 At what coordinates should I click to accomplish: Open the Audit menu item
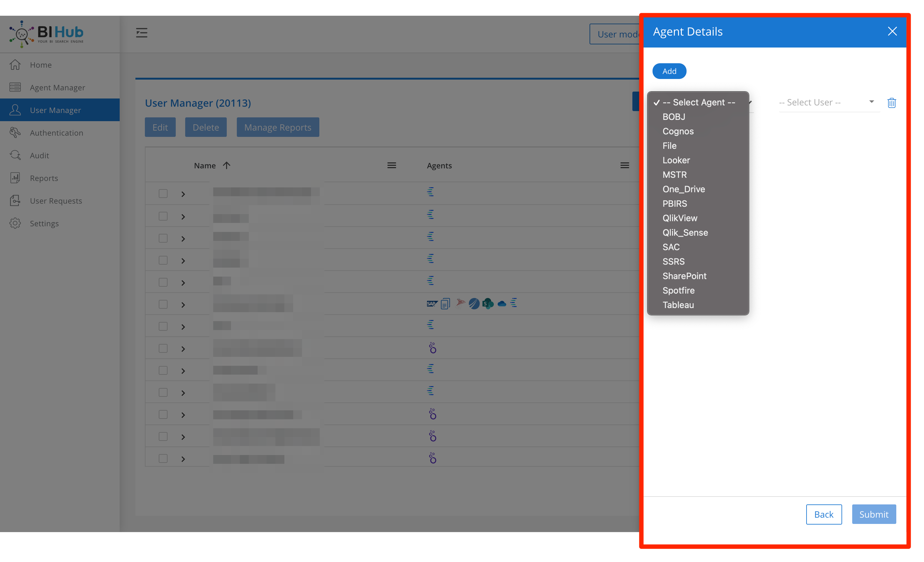point(60,155)
